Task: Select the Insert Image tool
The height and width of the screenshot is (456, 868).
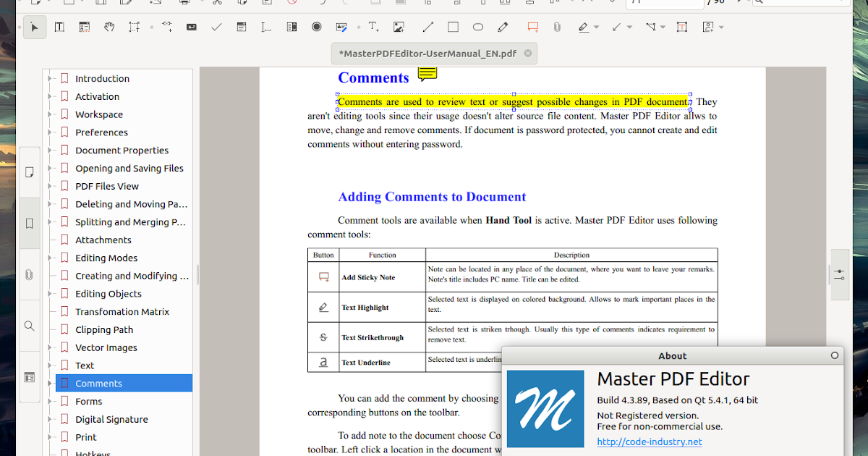Action: point(399,28)
